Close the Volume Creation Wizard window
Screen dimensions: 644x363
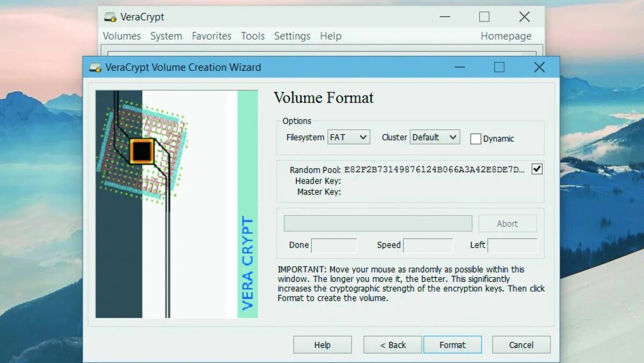[539, 67]
